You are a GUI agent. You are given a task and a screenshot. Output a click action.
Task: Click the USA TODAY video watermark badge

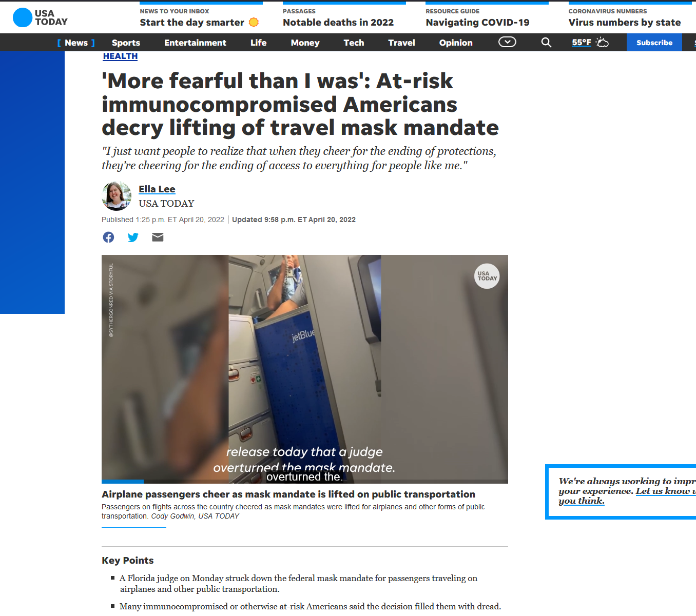point(487,276)
